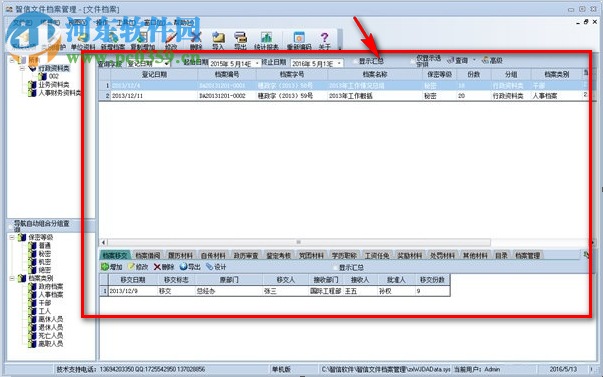This screenshot has height=377, width=603.
Task: Collapse the 所有 root tree node
Action: (12, 60)
